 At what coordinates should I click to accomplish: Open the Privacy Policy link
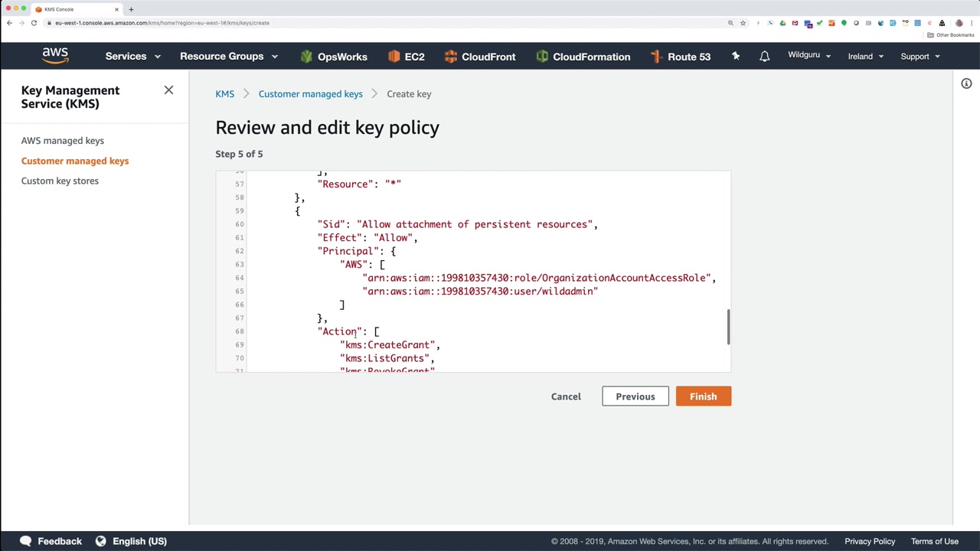pos(870,541)
